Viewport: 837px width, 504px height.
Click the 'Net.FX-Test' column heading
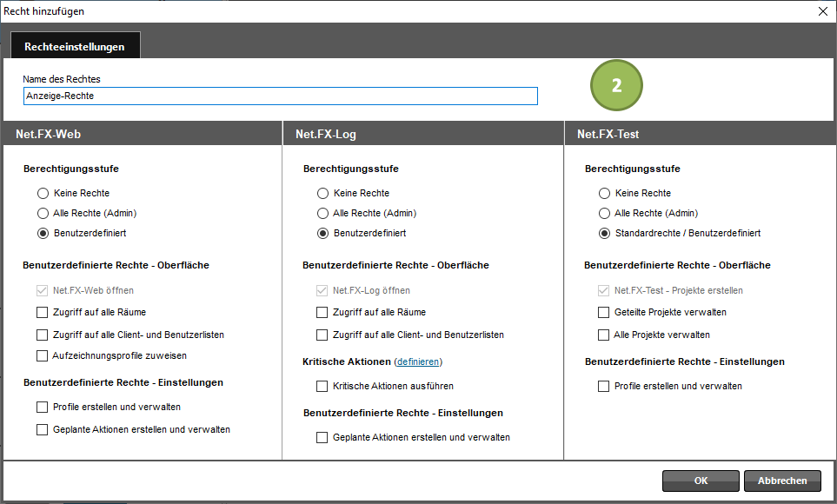pyautogui.click(x=608, y=134)
